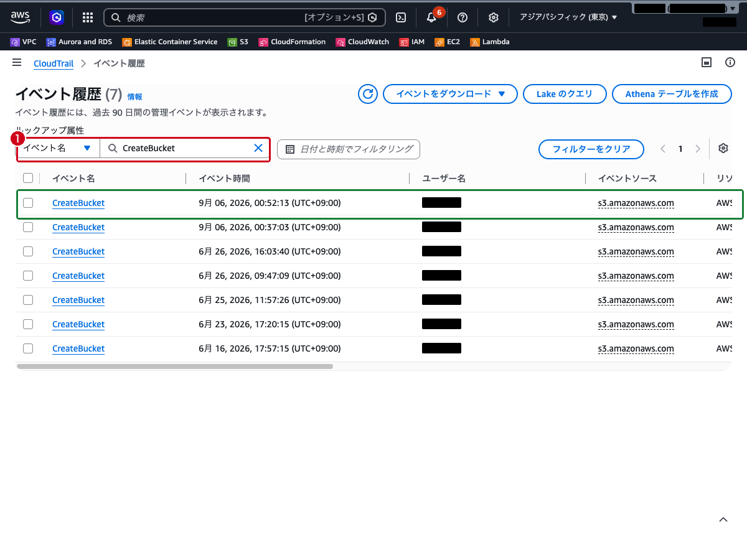Click the top 検索 search box
Screen dimensions: 747x560
[244, 17]
